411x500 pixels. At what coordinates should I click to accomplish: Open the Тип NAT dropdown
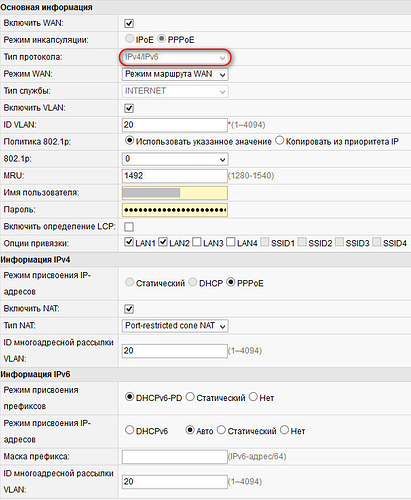click(x=175, y=326)
